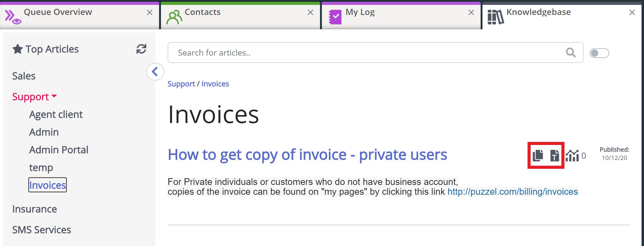Switch to the Queue Overview tab
Screen dimensions: 644x246
(x=58, y=12)
